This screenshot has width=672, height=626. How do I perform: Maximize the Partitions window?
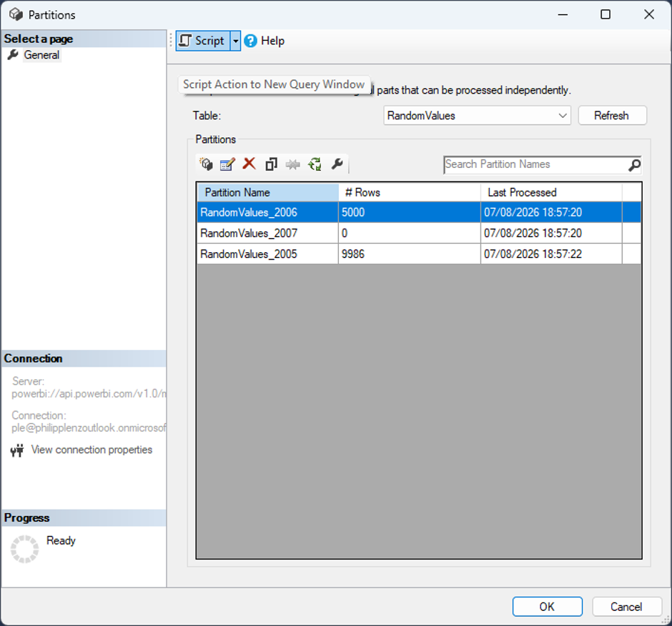click(x=606, y=14)
